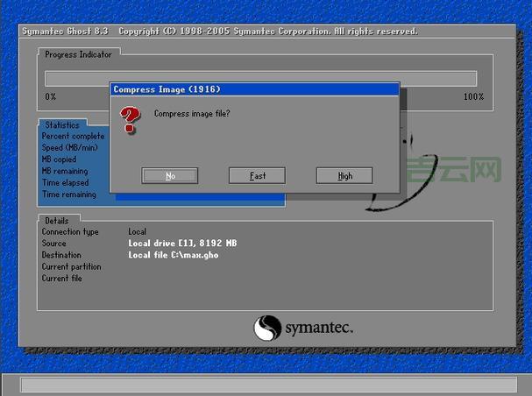The image size is (532, 396).
Task: Click the Symantec yin-yang logo
Action: [266, 329]
